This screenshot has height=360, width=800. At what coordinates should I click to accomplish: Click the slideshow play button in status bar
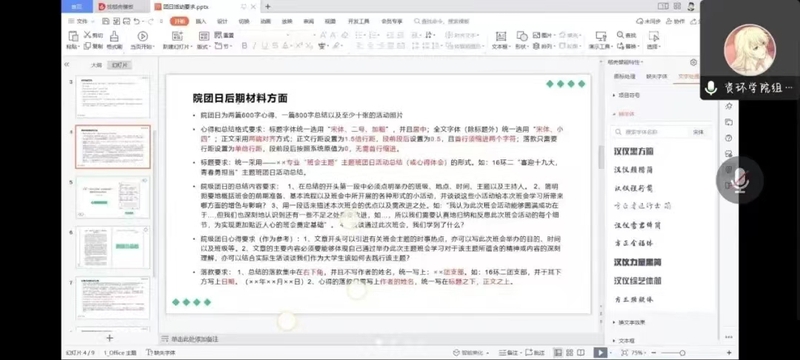pos(601,352)
